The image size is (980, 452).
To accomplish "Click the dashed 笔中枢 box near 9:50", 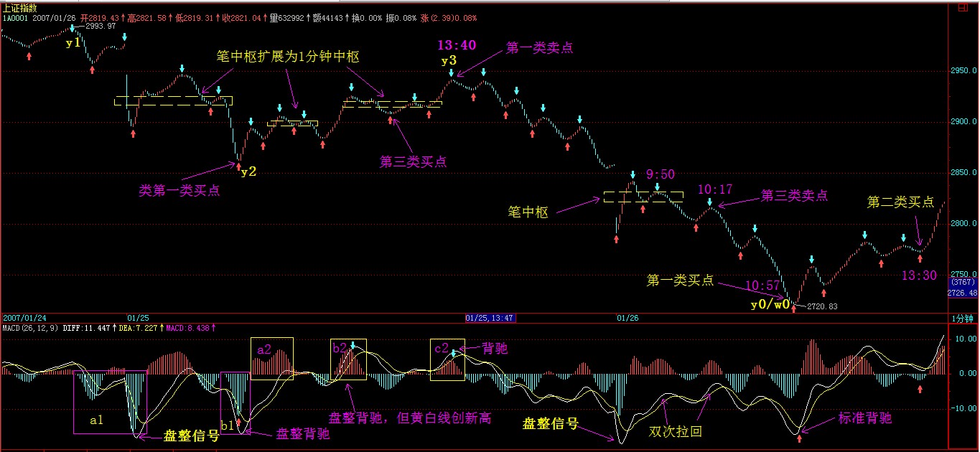I will (x=643, y=196).
